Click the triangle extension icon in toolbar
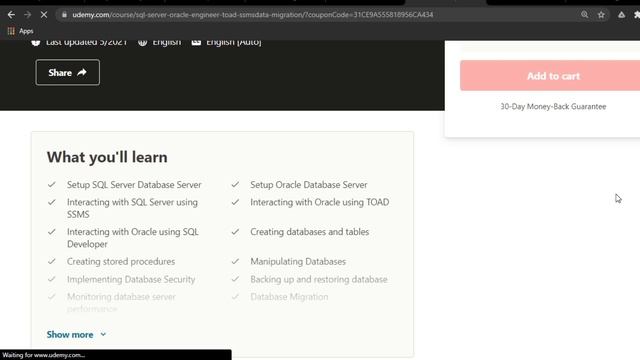640x360 pixels. point(621,15)
